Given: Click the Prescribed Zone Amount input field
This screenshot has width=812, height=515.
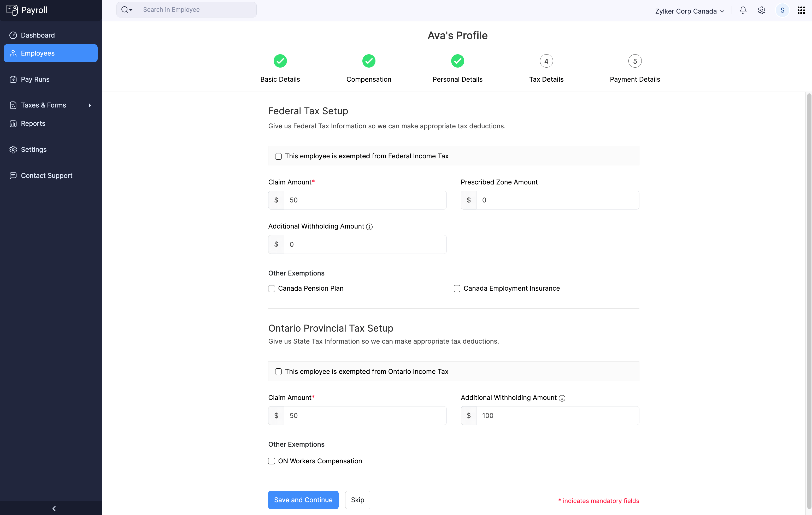Looking at the screenshot, I should [557, 200].
